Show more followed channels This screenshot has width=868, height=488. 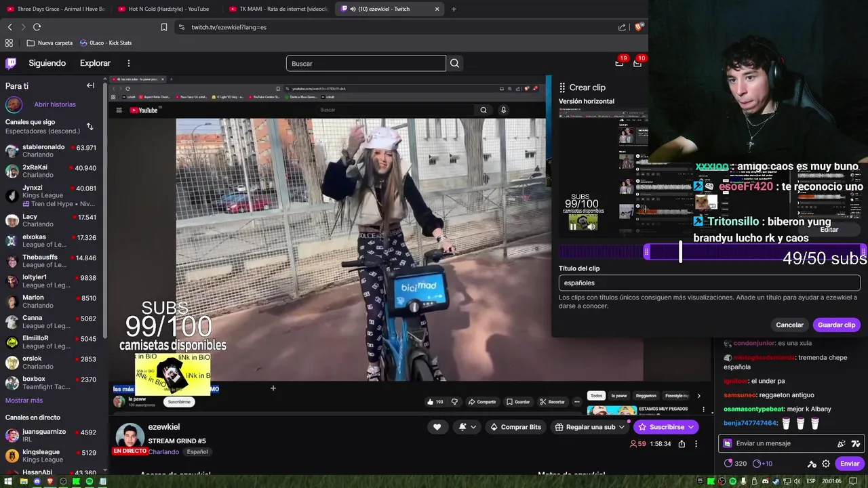tap(24, 401)
